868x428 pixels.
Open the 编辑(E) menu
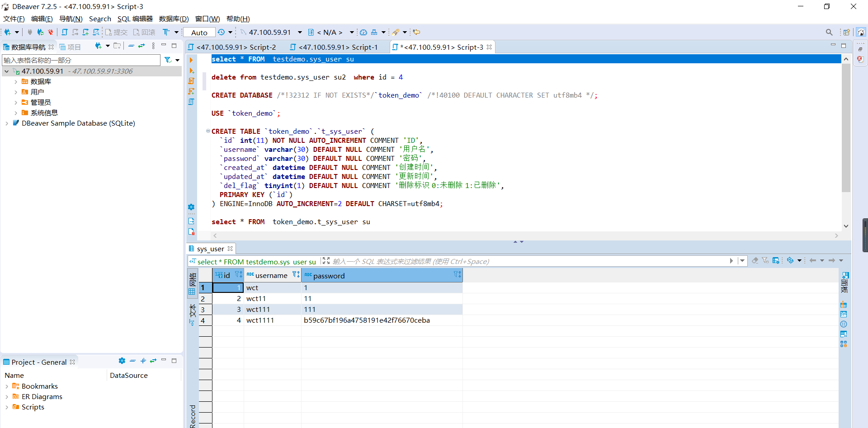(42, 19)
